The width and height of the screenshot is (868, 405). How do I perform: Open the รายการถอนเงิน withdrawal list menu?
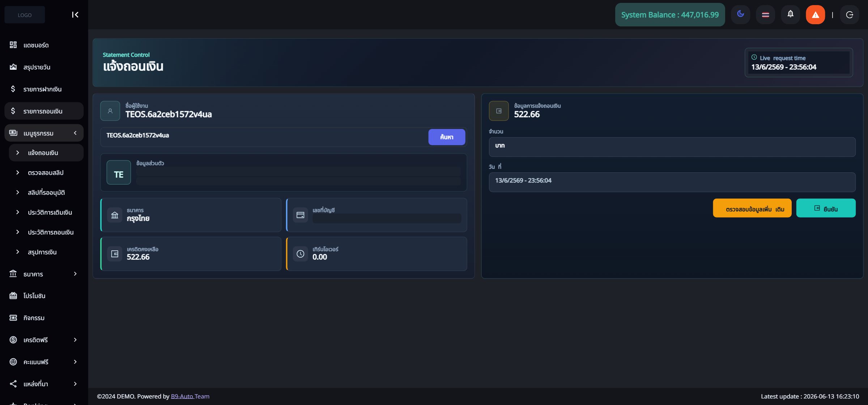tap(44, 111)
